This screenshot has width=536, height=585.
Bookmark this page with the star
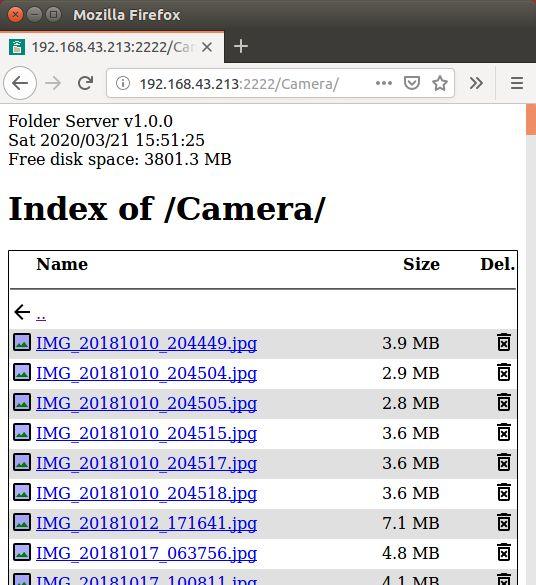coord(440,83)
